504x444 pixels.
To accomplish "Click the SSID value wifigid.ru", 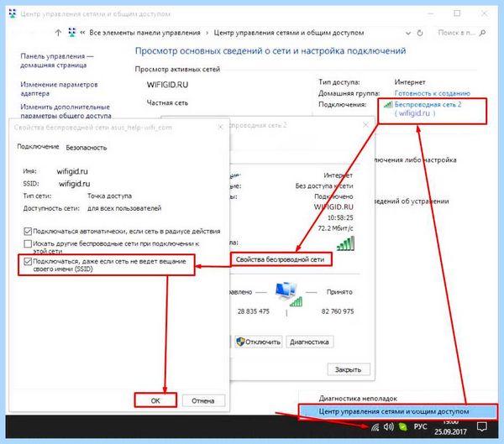I will (x=75, y=184).
